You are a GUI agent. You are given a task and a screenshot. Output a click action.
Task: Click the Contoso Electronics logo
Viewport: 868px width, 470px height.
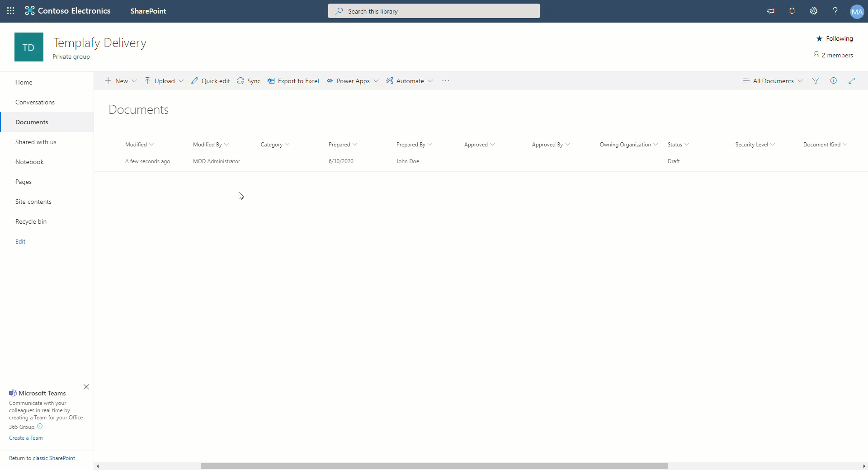point(68,11)
